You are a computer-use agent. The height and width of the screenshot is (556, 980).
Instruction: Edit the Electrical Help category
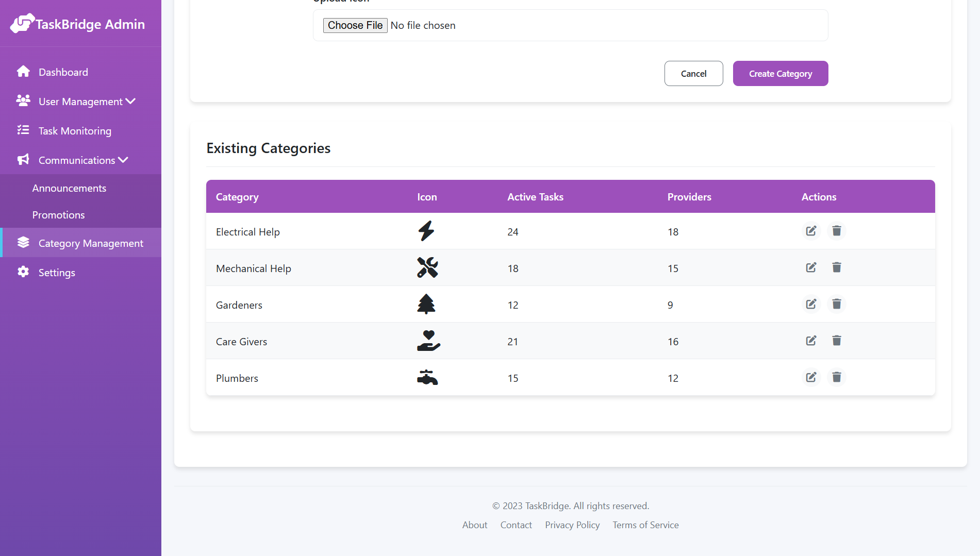811,231
